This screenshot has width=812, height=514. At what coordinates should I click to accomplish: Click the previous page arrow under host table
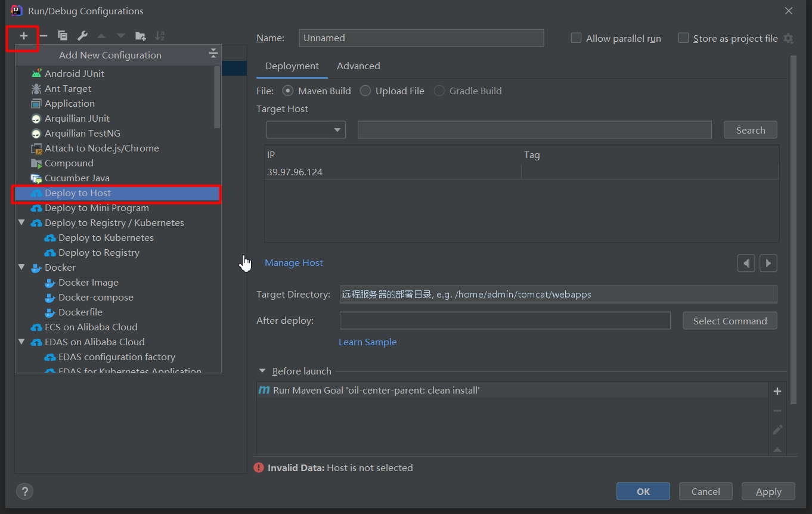746,263
